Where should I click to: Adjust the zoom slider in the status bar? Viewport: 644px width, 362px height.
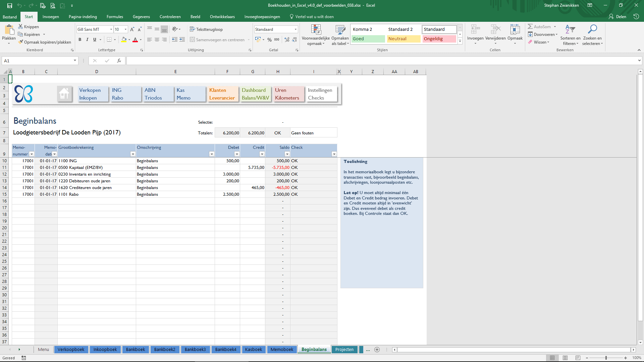(606, 357)
